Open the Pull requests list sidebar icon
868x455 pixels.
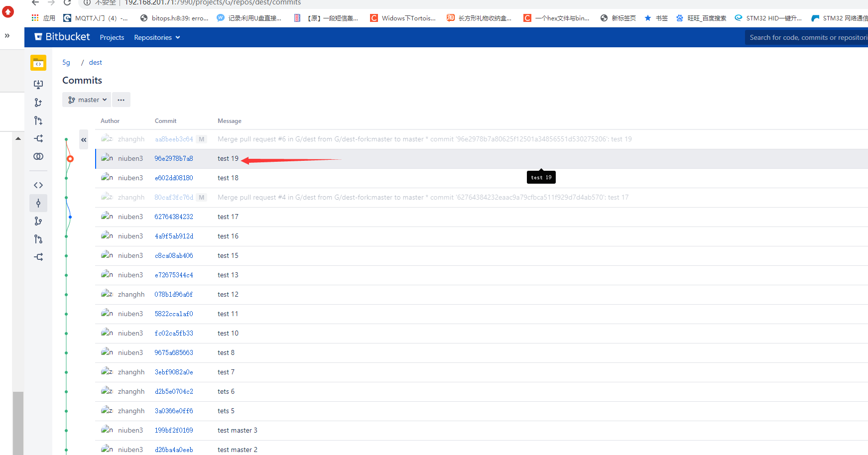pyautogui.click(x=38, y=239)
